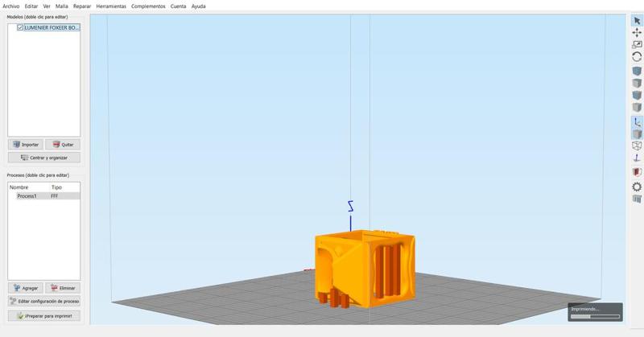Select the normal selection arrow tool
Image resolution: width=644 pixels, height=337 pixels.
pyautogui.click(x=637, y=21)
